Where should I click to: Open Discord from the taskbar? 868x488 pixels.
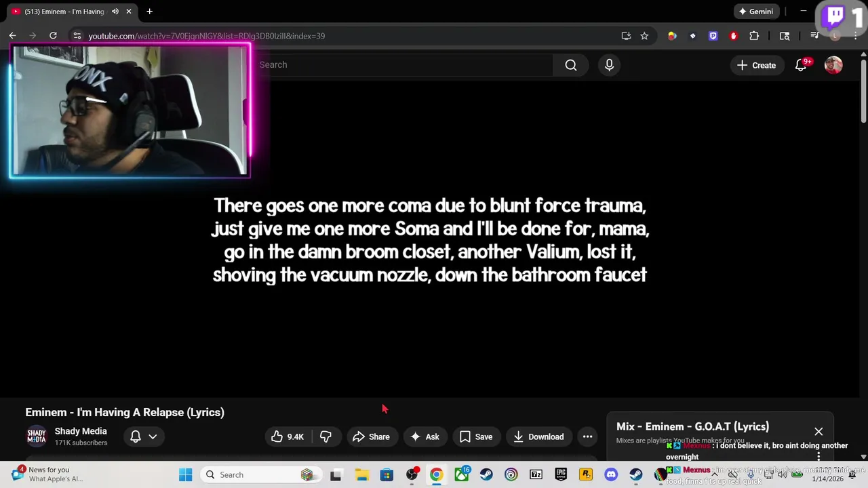coord(611,475)
